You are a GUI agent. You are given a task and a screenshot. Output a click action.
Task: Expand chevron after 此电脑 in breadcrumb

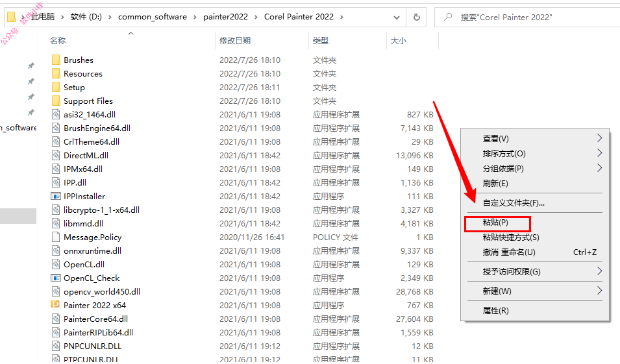[x=63, y=17]
